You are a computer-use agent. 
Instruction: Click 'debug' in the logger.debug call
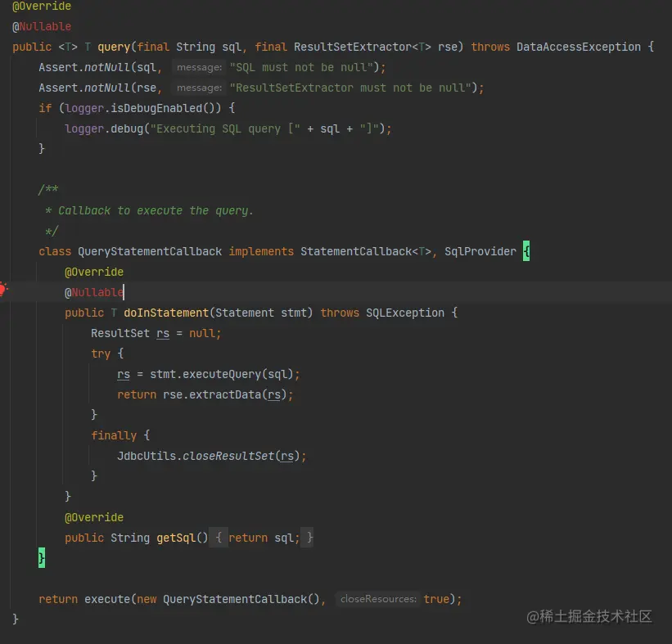pyautogui.click(x=127, y=128)
